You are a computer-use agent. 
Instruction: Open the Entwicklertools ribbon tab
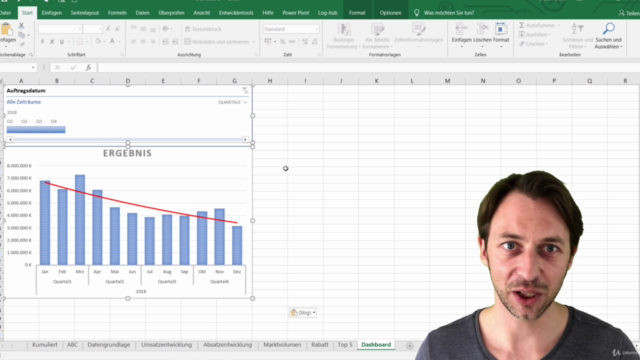coord(236,13)
